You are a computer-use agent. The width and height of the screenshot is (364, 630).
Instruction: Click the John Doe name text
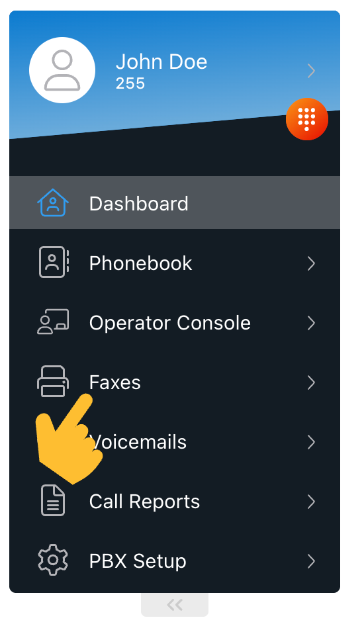coord(161,62)
